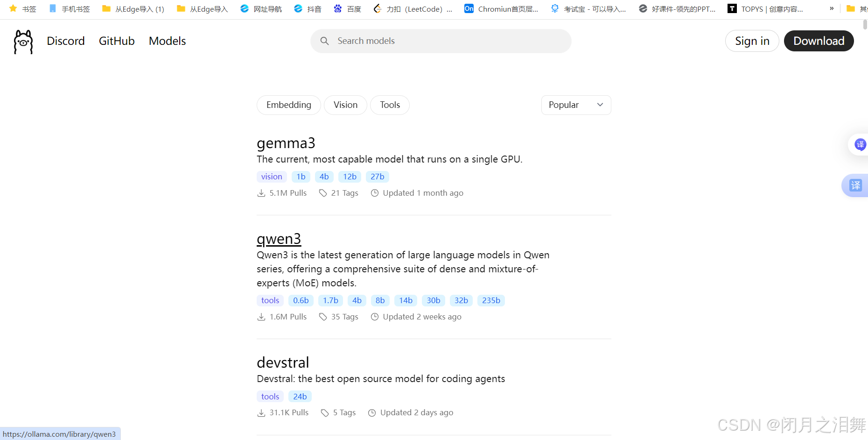Click gemma3 21 Tags text
This screenshot has height=440, width=868.
point(345,193)
